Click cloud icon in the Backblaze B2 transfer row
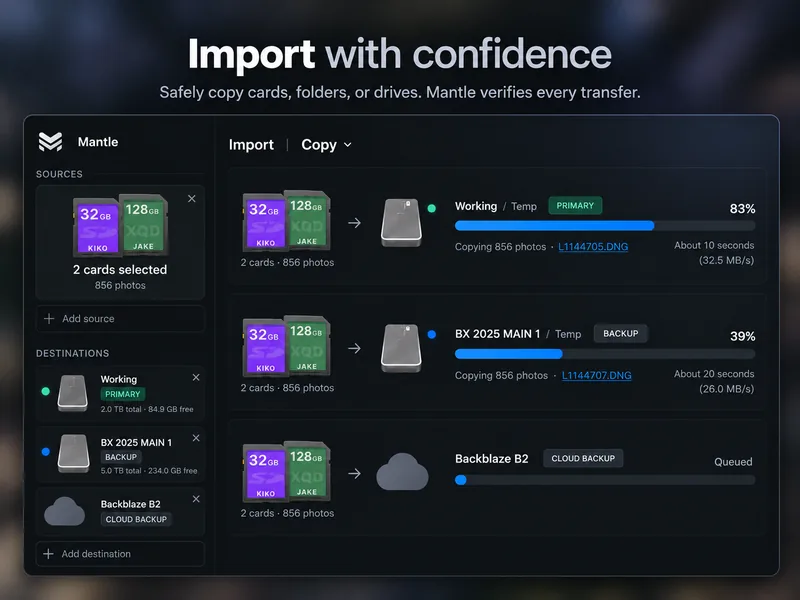This screenshot has width=800, height=600. click(402, 472)
